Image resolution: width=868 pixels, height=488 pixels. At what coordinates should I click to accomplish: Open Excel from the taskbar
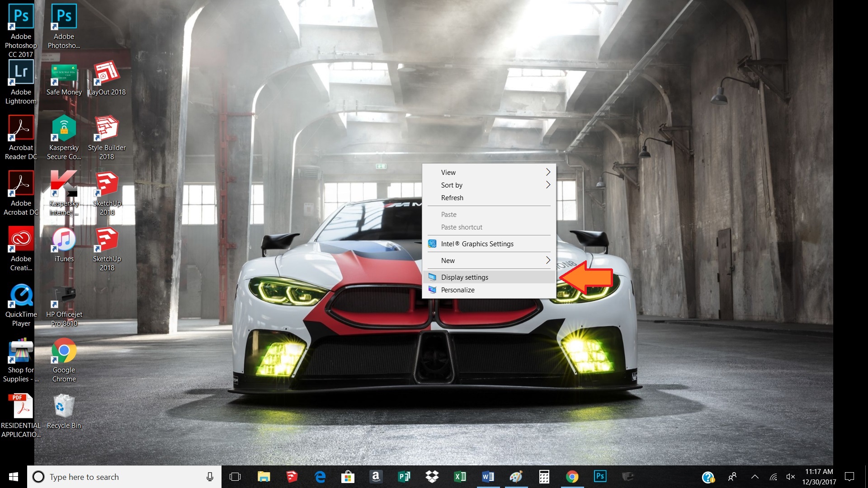460,477
